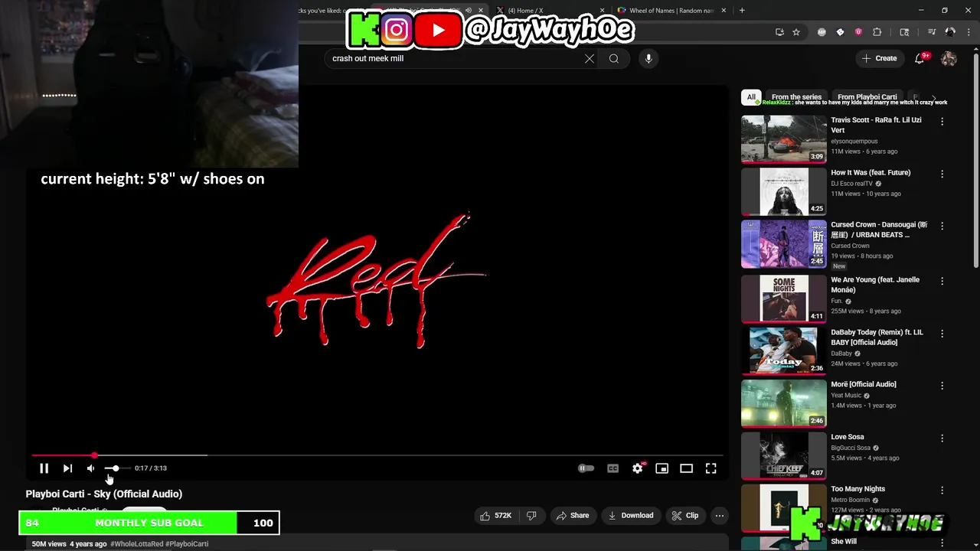Viewport: 980px width, 551px height.
Task: Close the Wheel of Names tab
Action: (724, 11)
